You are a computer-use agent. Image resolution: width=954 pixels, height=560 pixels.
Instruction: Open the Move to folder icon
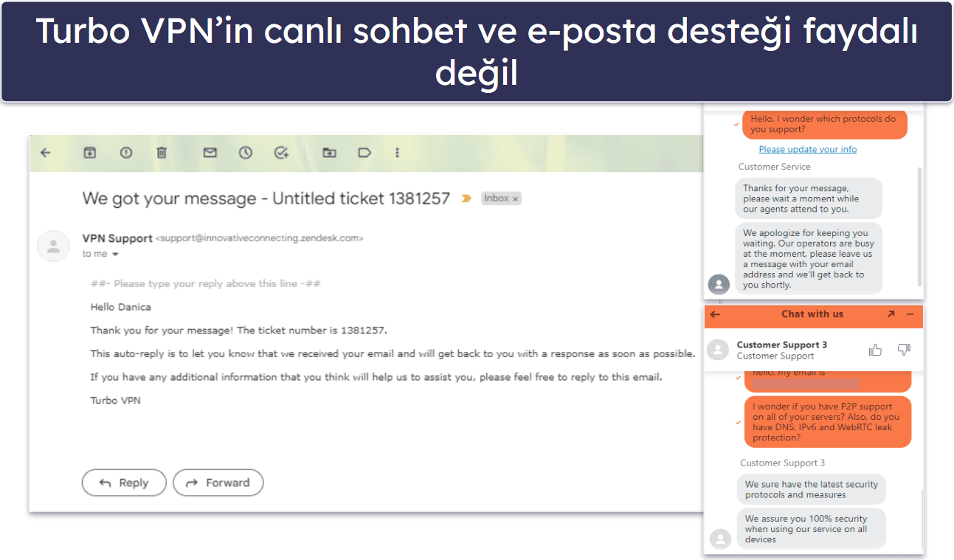coord(329,153)
